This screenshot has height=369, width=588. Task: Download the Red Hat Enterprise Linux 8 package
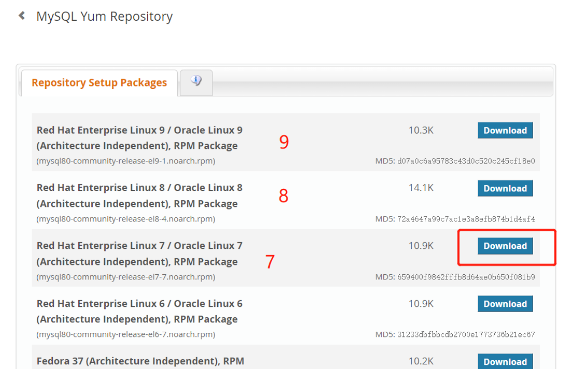point(505,188)
